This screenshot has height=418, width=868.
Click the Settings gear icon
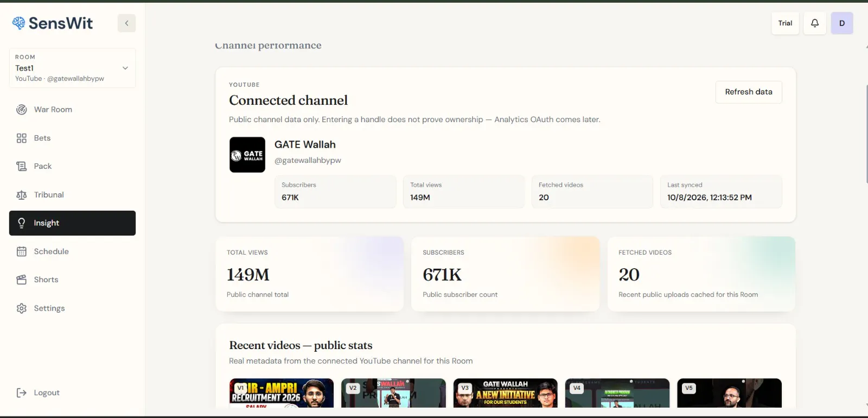[x=22, y=308]
